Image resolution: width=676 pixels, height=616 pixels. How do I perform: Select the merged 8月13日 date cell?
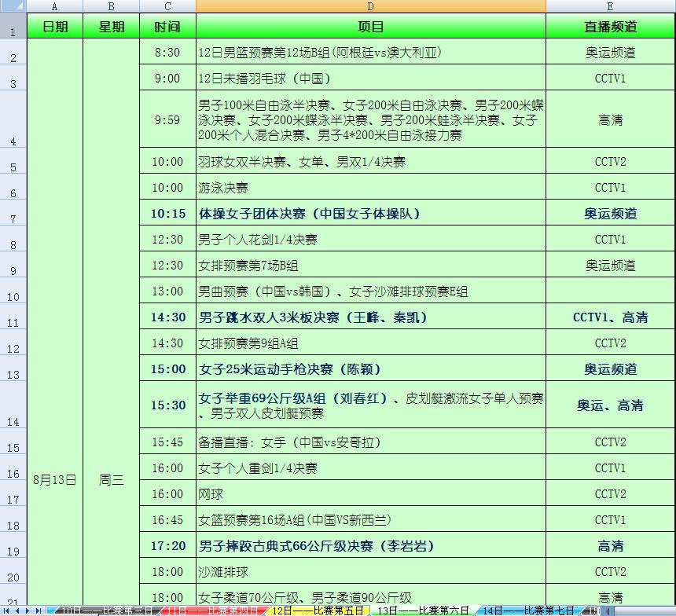pyautogui.click(x=54, y=480)
